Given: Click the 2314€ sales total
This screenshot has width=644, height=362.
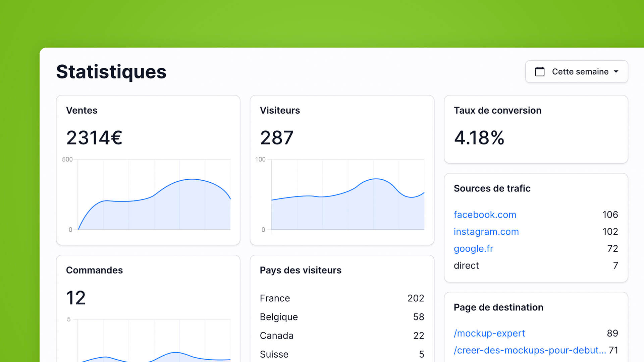Looking at the screenshot, I should coord(94,138).
